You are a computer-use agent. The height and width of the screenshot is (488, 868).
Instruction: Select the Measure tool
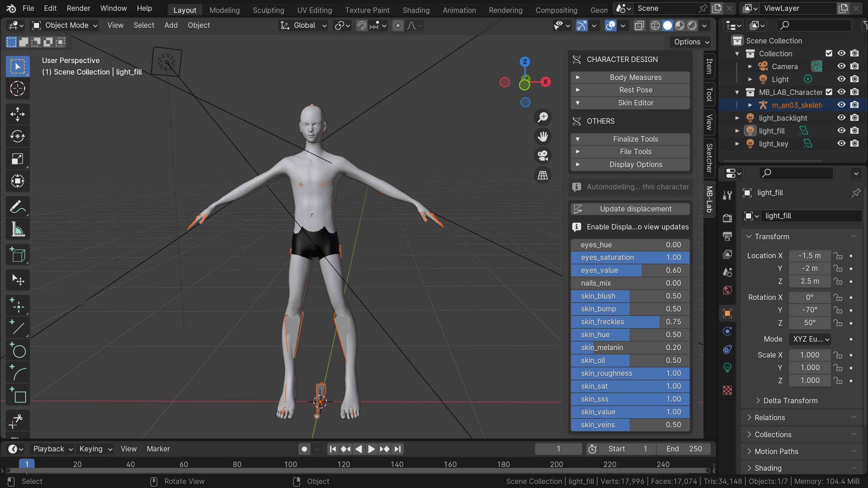click(18, 229)
